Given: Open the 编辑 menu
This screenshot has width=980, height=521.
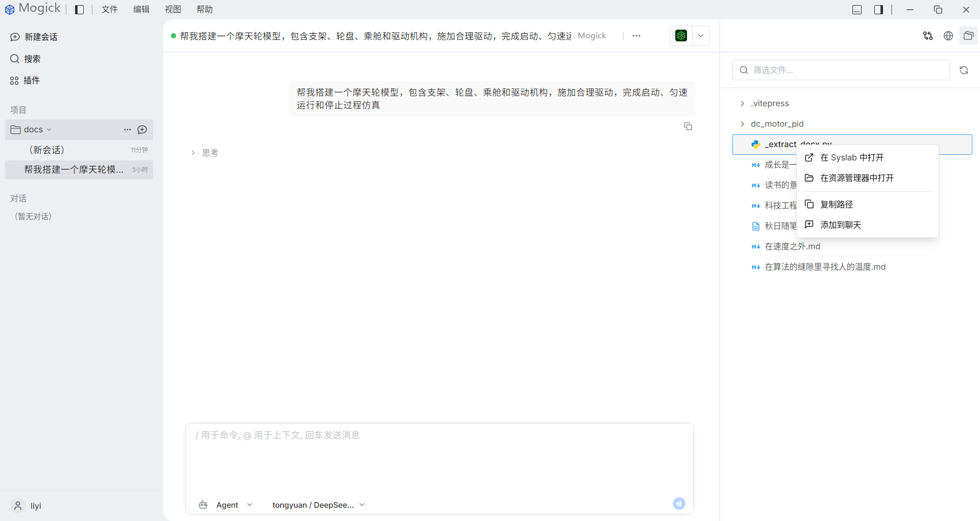Looking at the screenshot, I should point(141,10).
